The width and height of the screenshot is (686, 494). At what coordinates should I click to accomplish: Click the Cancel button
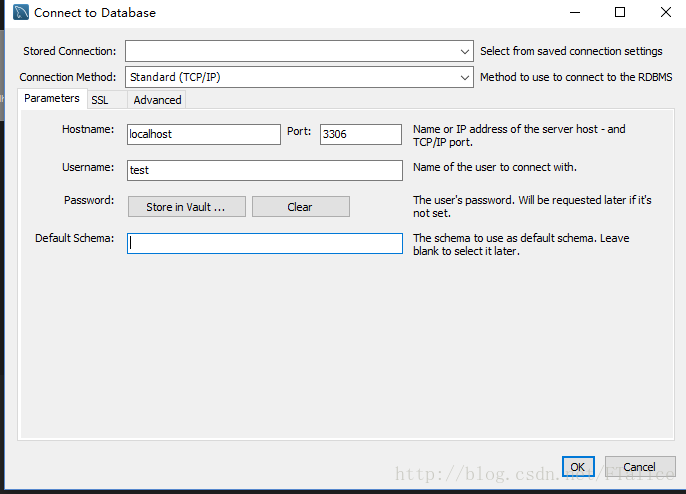tap(640, 467)
